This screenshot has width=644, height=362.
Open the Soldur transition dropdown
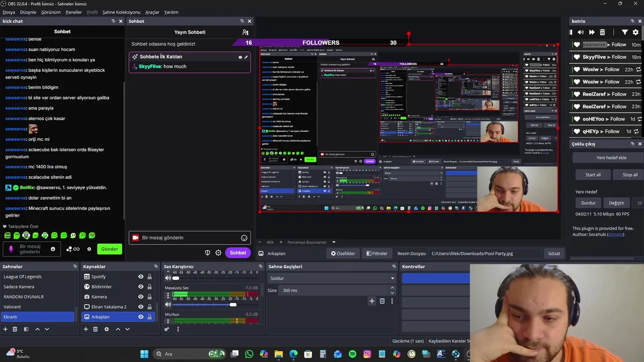[332, 278]
